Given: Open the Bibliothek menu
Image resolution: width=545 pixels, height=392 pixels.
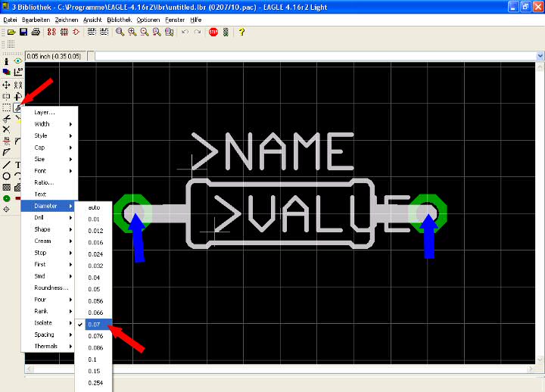Looking at the screenshot, I should [x=120, y=18].
